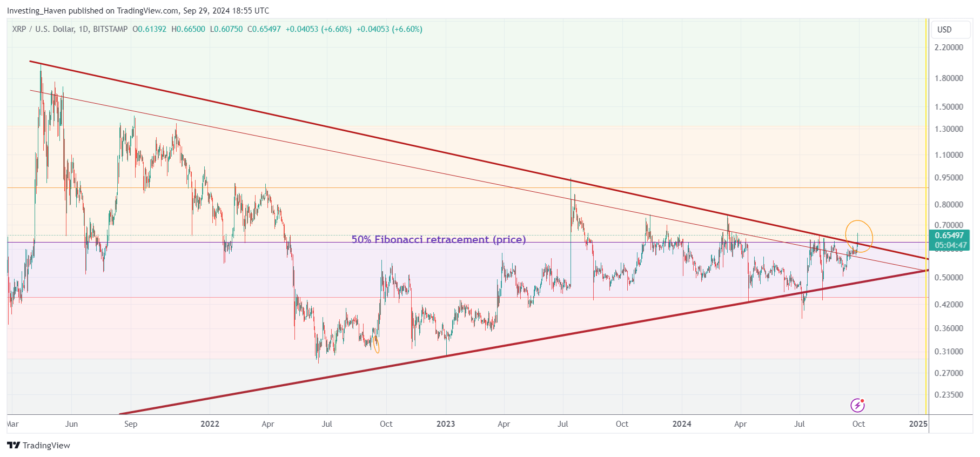Click the Sep label on time axis
The height and width of the screenshot is (457, 980).
point(131,424)
